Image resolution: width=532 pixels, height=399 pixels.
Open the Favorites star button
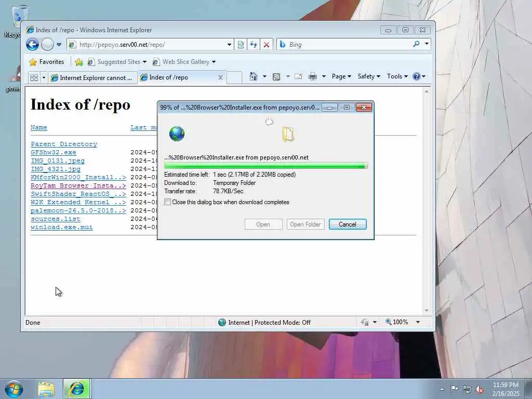coord(47,62)
